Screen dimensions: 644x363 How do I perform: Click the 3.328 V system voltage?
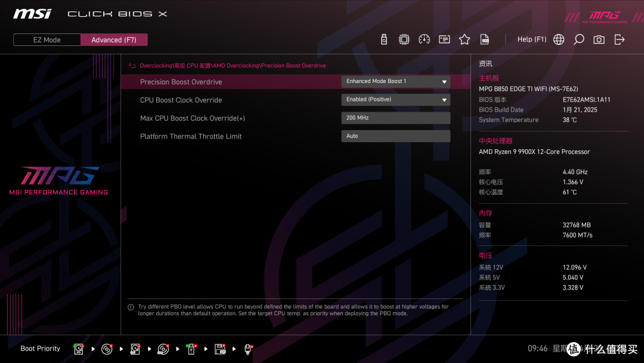click(x=572, y=287)
